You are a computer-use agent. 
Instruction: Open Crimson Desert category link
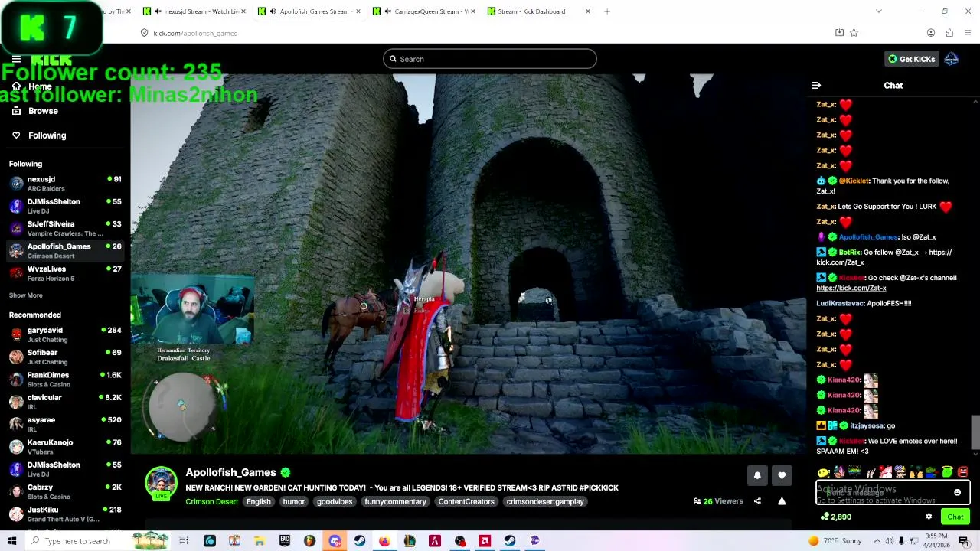pos(211,501)
